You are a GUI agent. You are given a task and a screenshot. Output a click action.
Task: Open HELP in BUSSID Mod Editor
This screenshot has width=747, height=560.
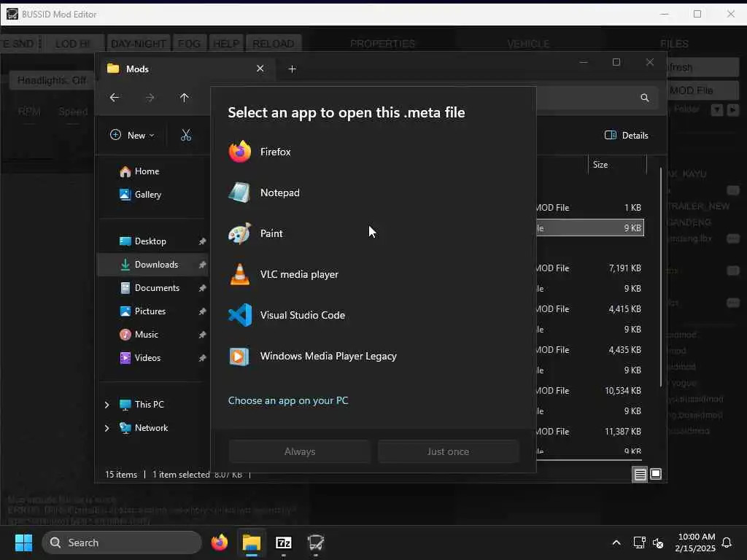pyautogui.click(x=226, y=44)
